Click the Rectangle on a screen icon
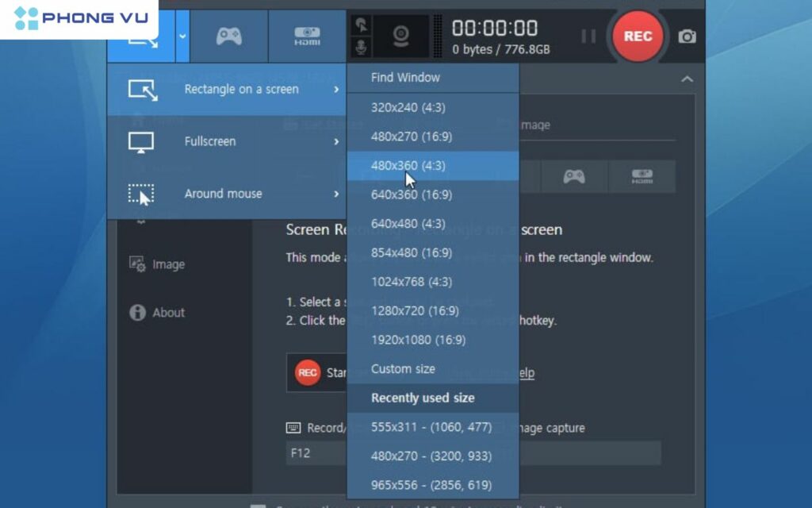Screen dimensions: 812x508 pos(143,90)
